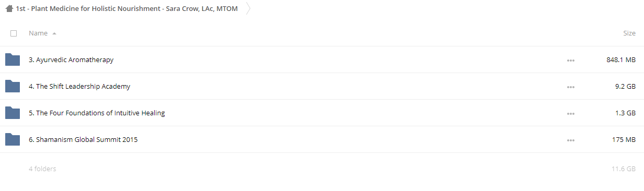Open three-dot menu for Shamanism Global Summit 2015
Screen dimensions: 644x191
click(x=570, y=140)
